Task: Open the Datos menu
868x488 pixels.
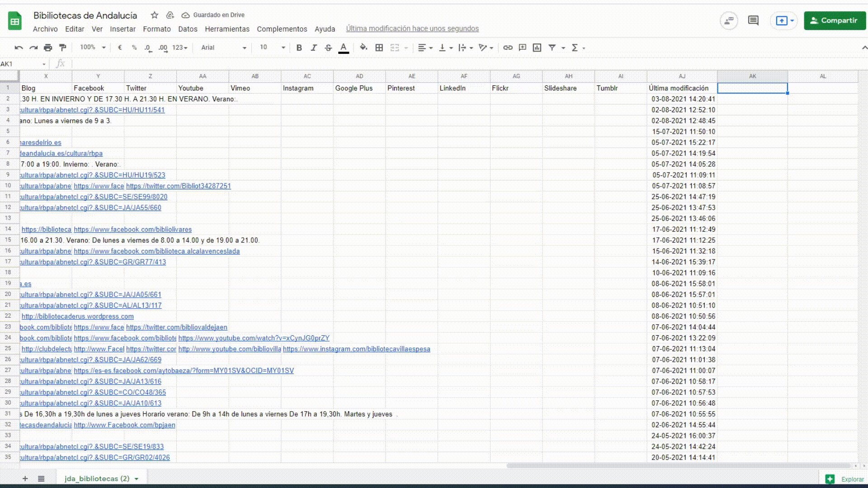Action: point(188,29)
